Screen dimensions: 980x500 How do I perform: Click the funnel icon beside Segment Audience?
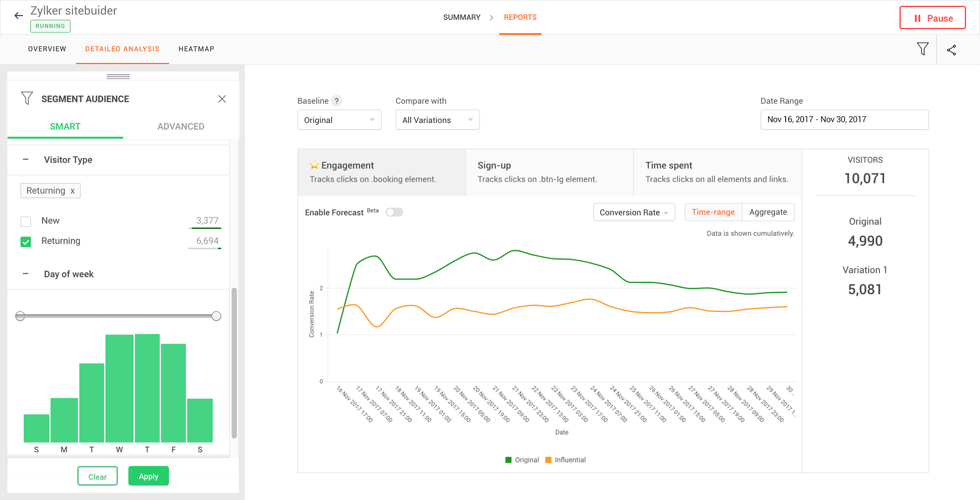point(27,98)
